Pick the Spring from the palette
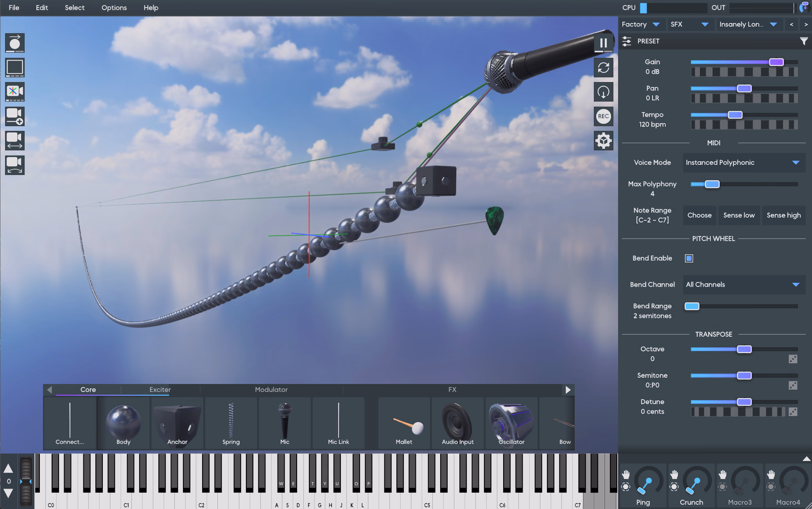Screen dimensions: 812x509 pyautogui.click(x=231, y=423)
